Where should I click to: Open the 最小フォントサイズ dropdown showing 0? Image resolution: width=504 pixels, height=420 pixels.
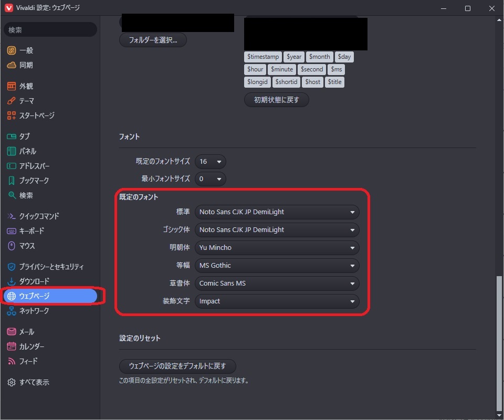(210, 179)
